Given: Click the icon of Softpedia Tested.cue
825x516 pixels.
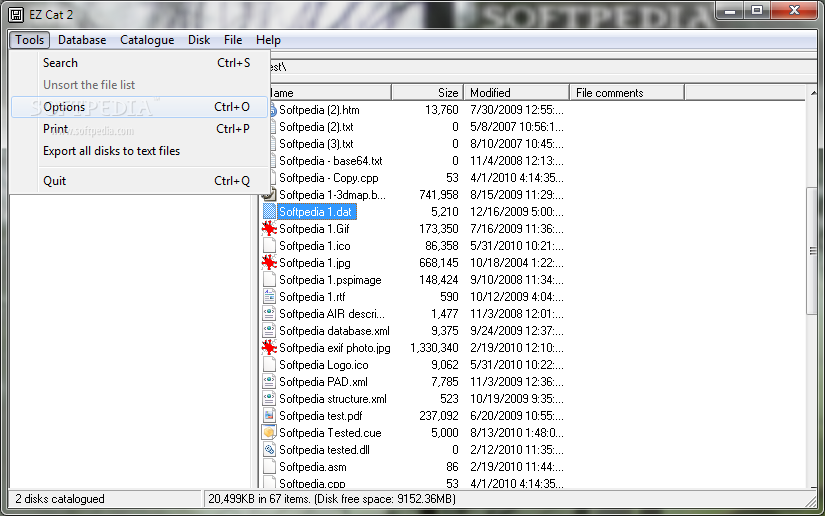Looking at the screenshot, I should 269,433.
